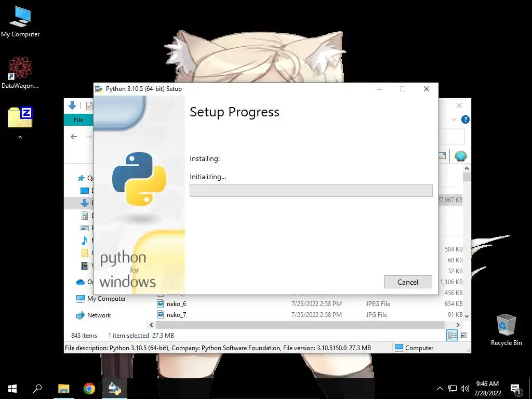Viewport: 532px width, 399px height.
Task: Click the neko_7 image file icon
Action: tap(161, 314)
